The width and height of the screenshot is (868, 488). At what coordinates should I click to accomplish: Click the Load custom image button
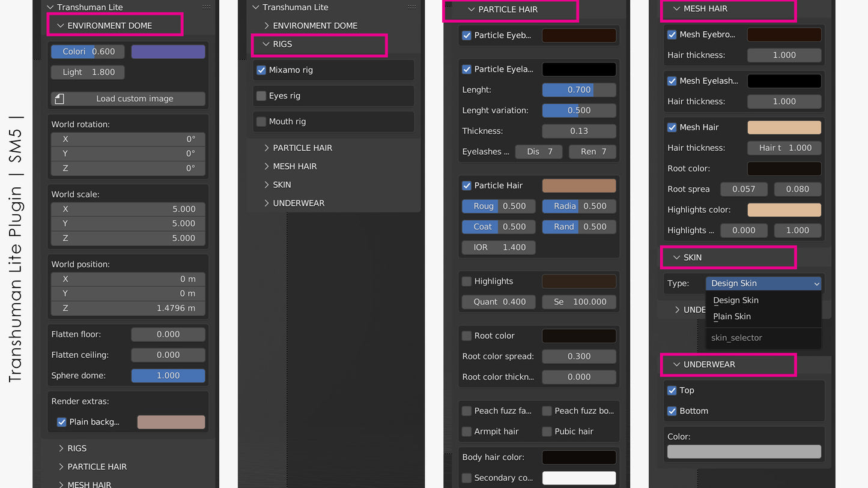click(x=128, y=98)
